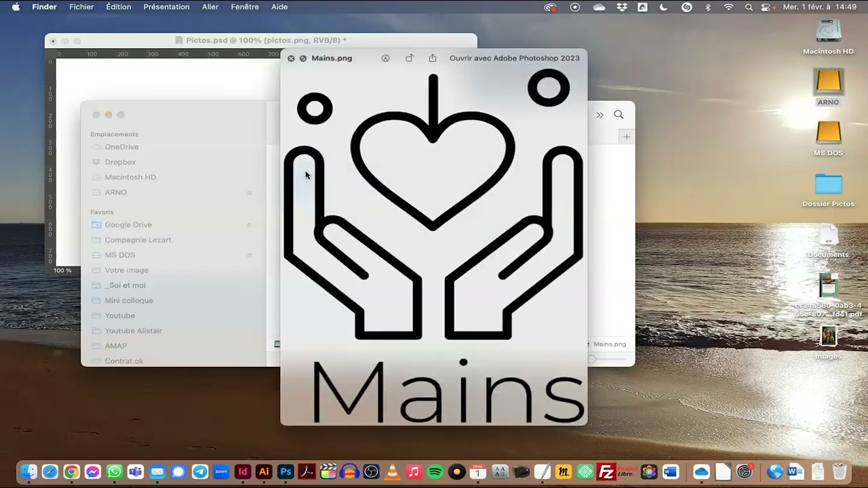868x488 pixels.
Task: Launch Adobe InDesign from the dock
Action: pyautogui.click(x=243, y=472)
